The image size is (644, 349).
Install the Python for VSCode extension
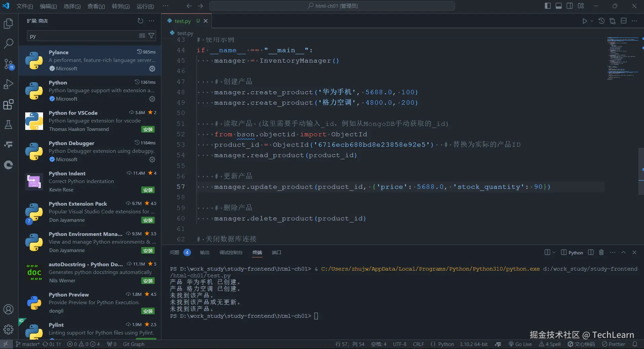pyautogui.click(x=148, y=130)
